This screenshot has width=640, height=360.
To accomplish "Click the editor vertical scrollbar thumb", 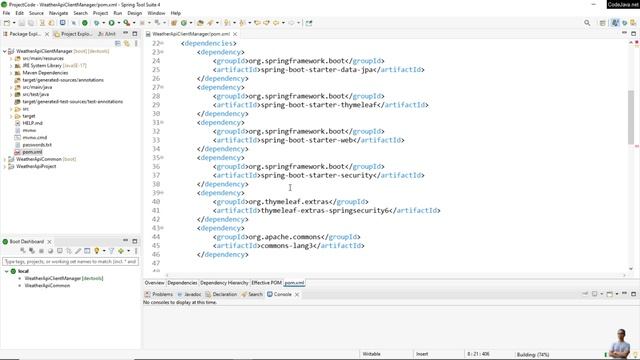I will (631, 117).
